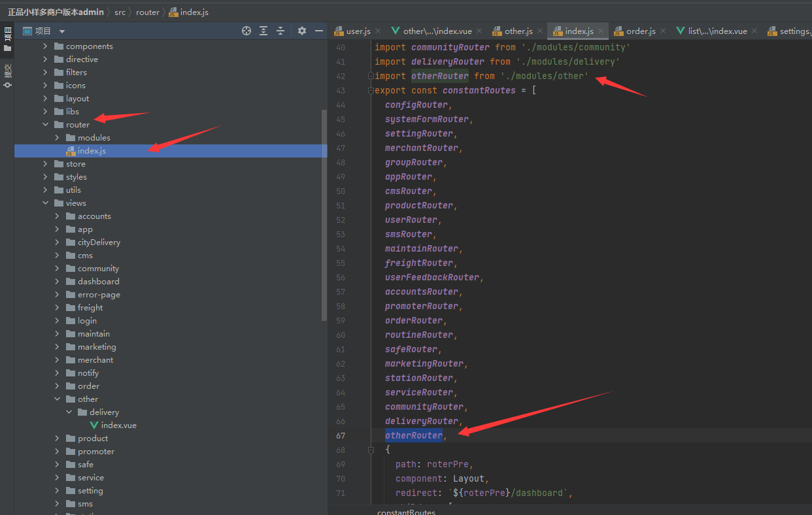This screenshot has height=515, width=812.
Task: Switch to the user.js editor tab
Action: pos(352,31)
